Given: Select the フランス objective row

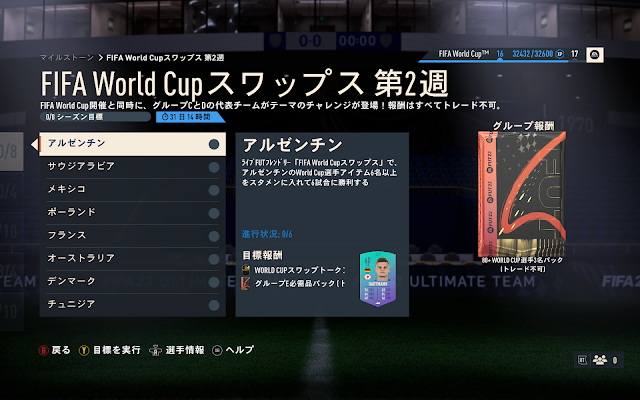Looking at the screenshot, I should click(x=132, y=236).
